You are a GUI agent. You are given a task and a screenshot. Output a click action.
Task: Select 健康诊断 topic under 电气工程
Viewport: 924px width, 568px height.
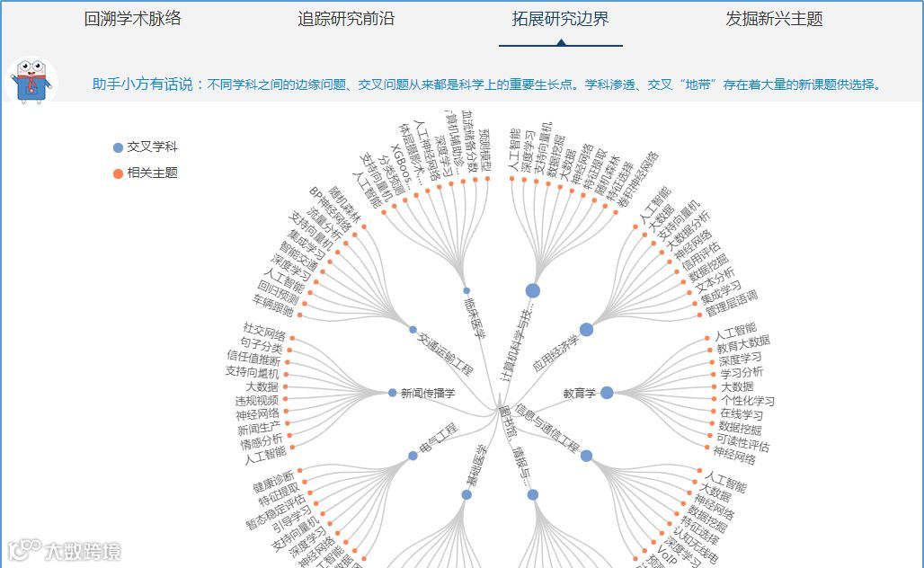point(273,482)
